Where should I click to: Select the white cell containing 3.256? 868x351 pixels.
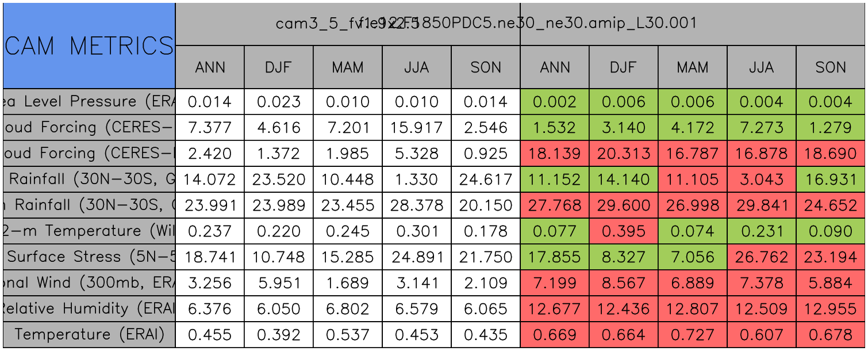pyautogui.click(x=210, y=283)
